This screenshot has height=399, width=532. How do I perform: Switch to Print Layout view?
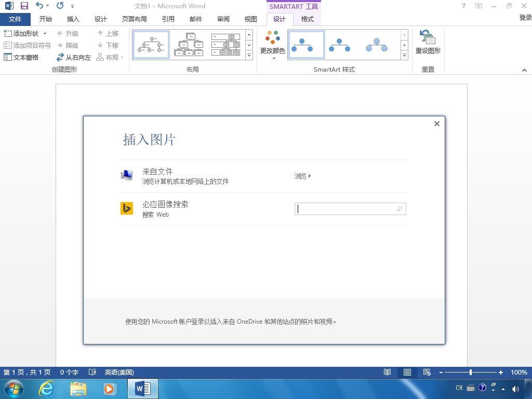click(x=407, y=373)
